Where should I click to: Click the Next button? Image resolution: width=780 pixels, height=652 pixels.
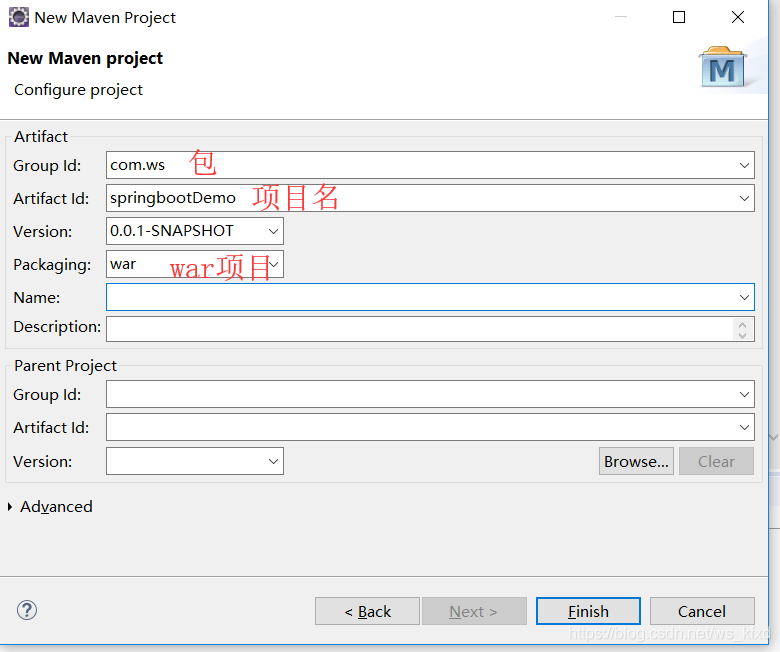tap(474, 611)
